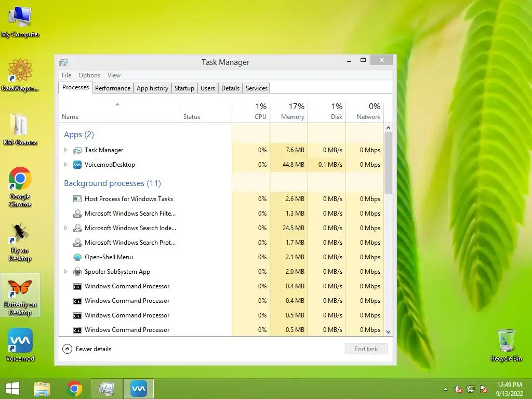Switch to Voicemod taskbar button

point(139,389)
